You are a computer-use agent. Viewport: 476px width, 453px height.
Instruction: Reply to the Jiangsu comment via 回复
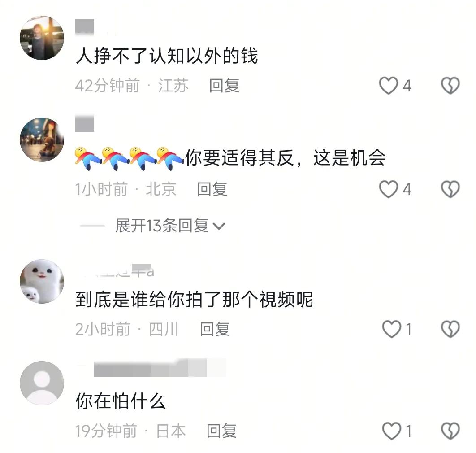coord(224,85)
